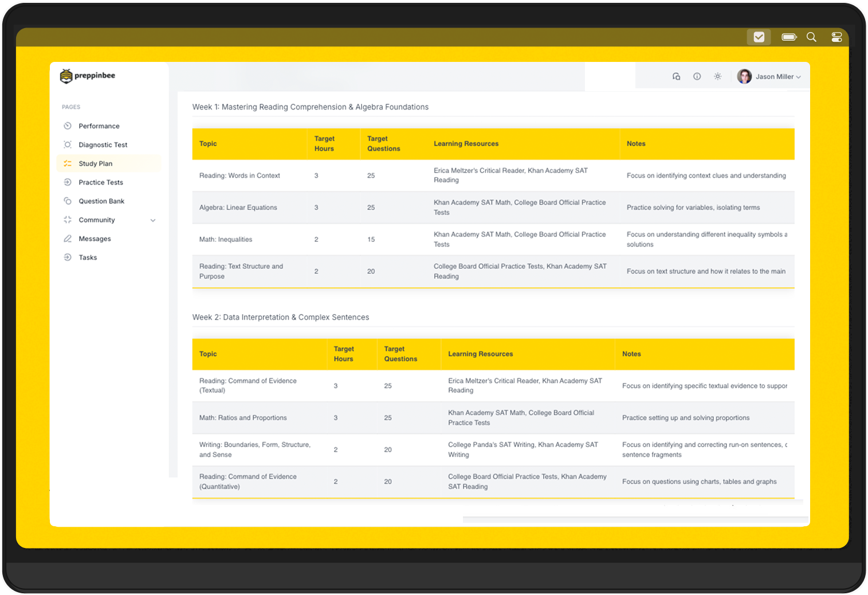Click the Question Bank sidebar icon
This screenshot has width=868, height=595.
click(x=68, y=201)
